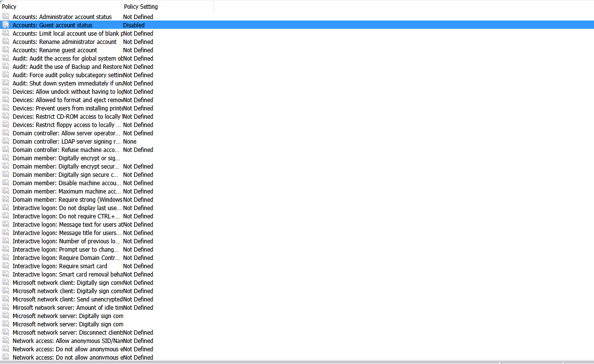The height and width of the screenshot is (364, 594).
Task: Click Not Defined for Message title for users row
Action: 138,233
